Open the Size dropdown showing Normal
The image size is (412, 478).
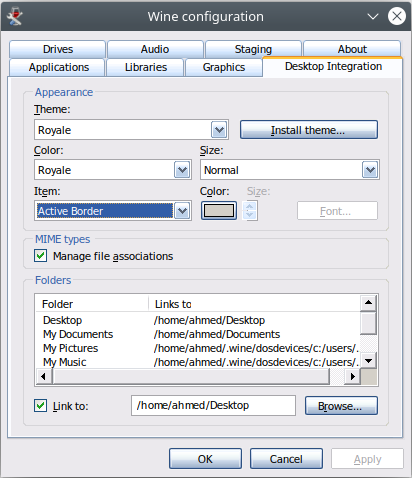290,170
